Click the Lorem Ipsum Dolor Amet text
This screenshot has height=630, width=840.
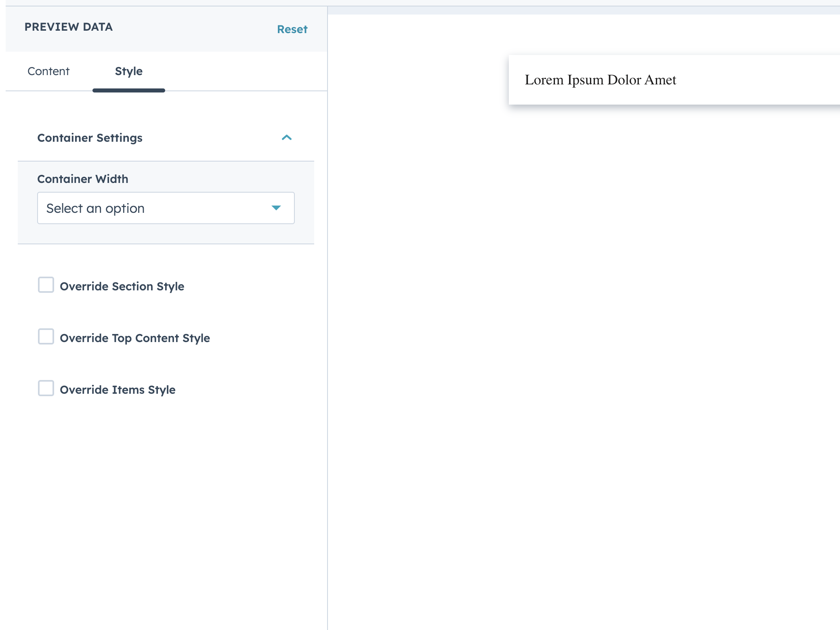pyautogui.click(x=600, y=80)
